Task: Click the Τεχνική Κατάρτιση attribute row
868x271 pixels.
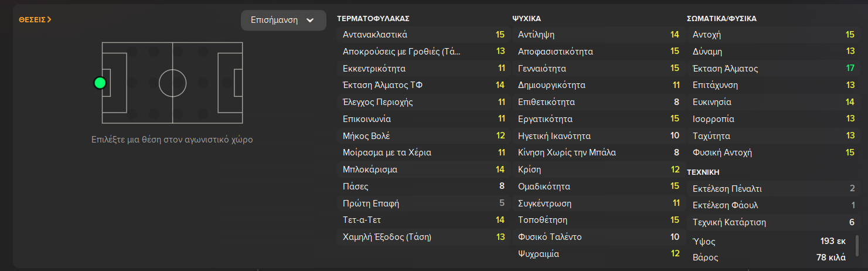Action: (x=772, y=223)
